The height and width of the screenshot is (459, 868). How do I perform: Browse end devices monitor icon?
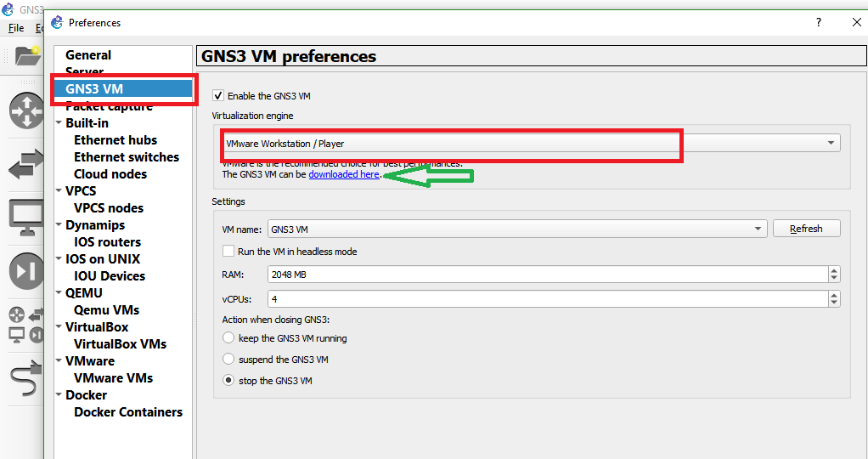click(x=26, y=218)
